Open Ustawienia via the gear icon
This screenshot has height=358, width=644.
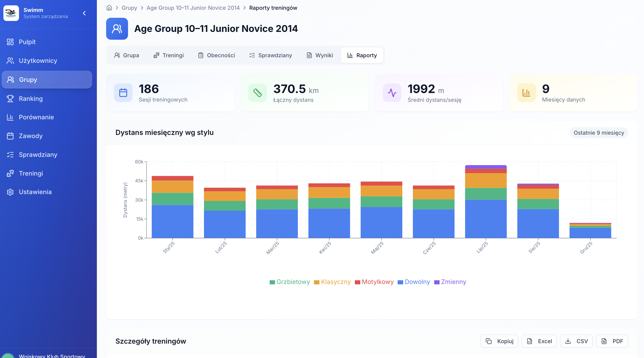tap(10, 192)
